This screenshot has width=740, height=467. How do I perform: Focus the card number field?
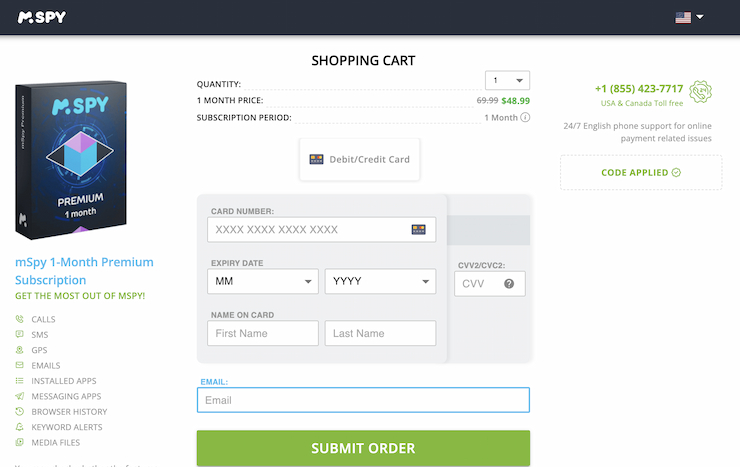321,230
